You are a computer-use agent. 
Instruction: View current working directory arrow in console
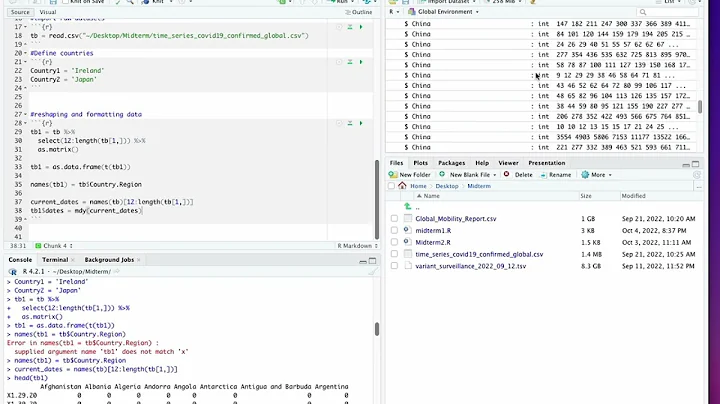pyautogui.click(x=117, y=271)
